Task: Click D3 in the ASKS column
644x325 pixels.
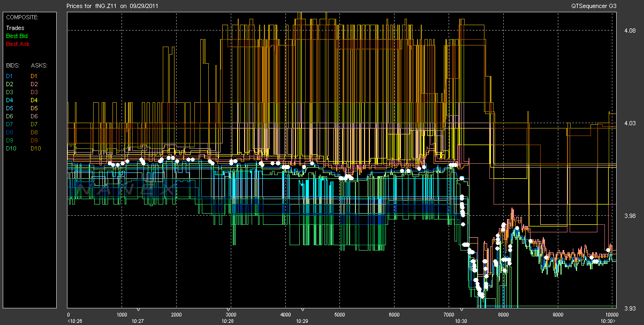Action: (x=34, y=93)
